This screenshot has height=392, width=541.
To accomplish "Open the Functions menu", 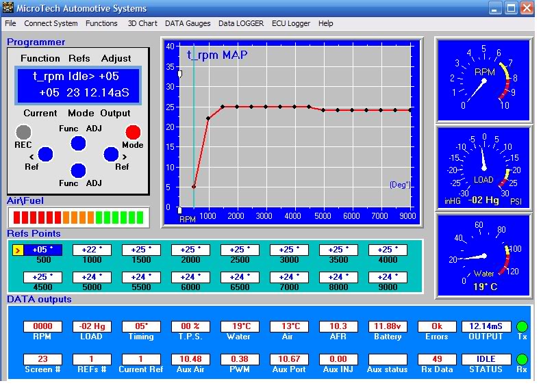I will (101, 23).
